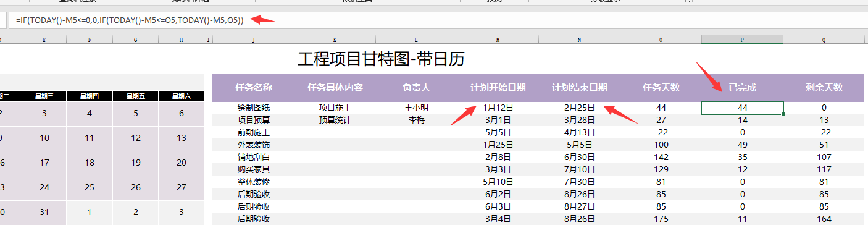The width and height of the screenshot is (868, 233).
Task: Select calendar day 31
Action: pos(44,213)
